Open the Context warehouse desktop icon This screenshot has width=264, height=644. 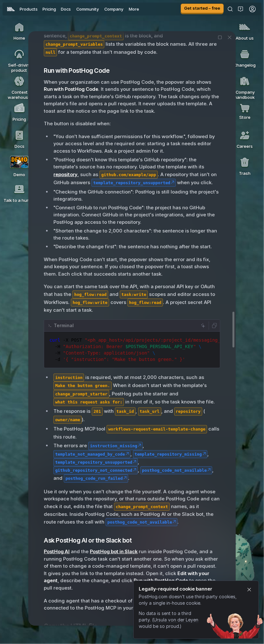click(19, 81)
